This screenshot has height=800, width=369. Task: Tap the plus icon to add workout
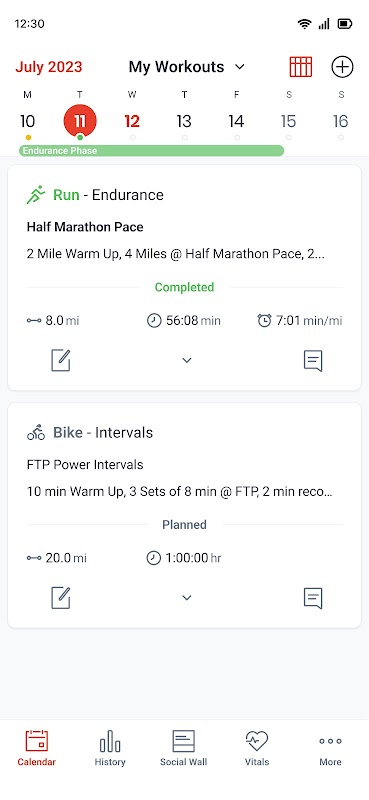tap(342, 67)
